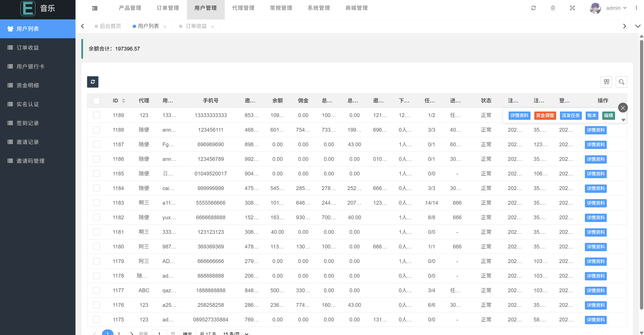Open the 产品管理 top menu
The width and height of the screenshot is (644, 335).
[130, 8]
